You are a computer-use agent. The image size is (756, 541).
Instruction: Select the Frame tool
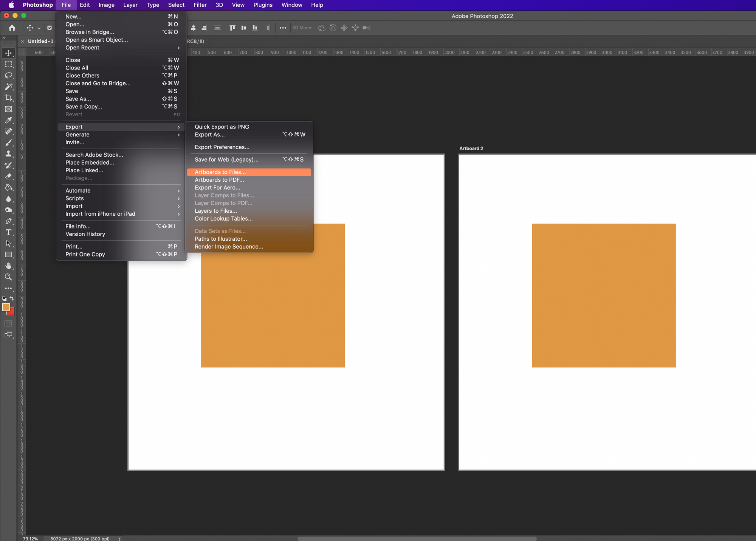click(8, 109)
